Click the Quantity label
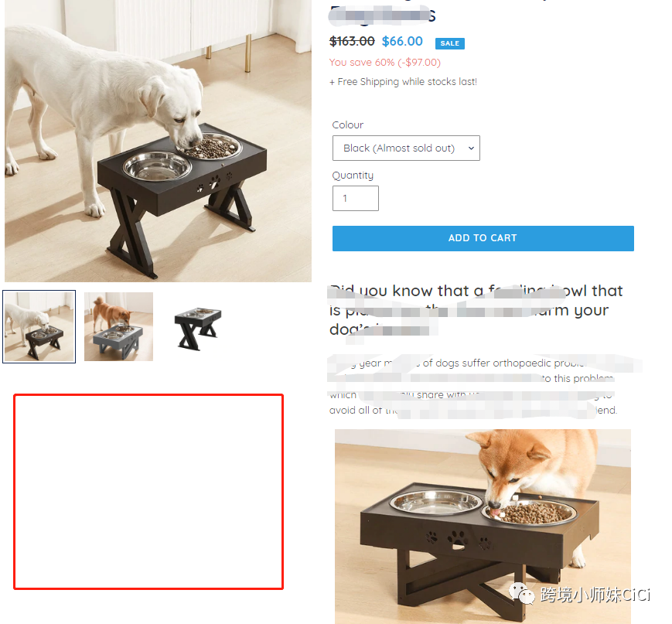Screen dimensions: 672x624 point(353,176)
